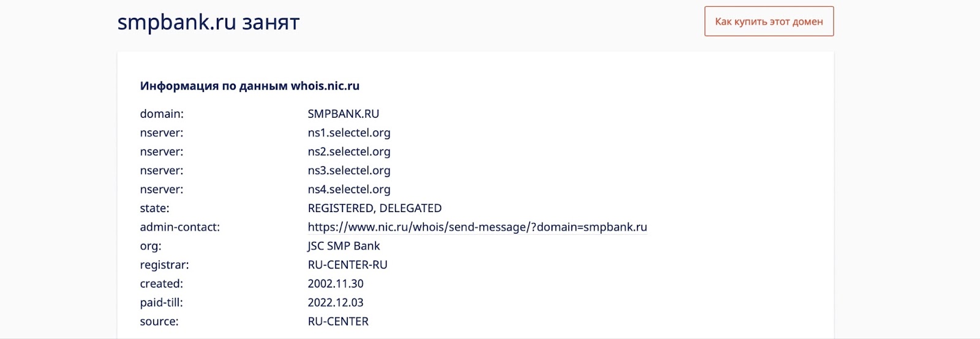Click the paid-till date 2022.12.03
This screenshot has height=339, width=980.
point(335,303)
